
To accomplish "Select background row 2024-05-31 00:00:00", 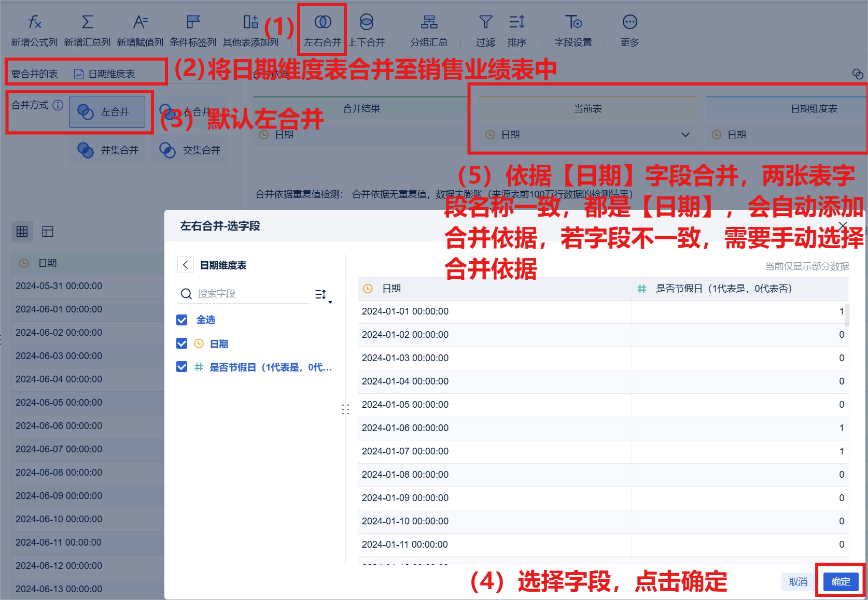I will [88, 286].
